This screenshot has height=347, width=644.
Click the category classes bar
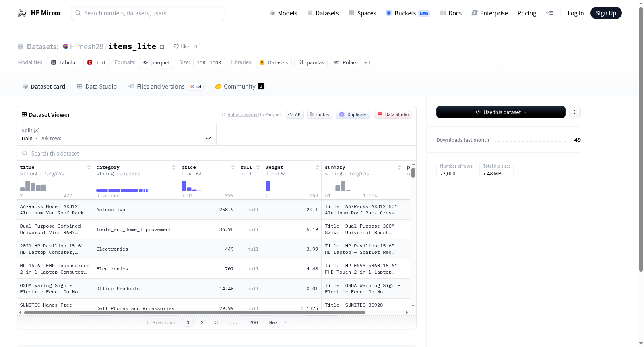tap(122, 190)
